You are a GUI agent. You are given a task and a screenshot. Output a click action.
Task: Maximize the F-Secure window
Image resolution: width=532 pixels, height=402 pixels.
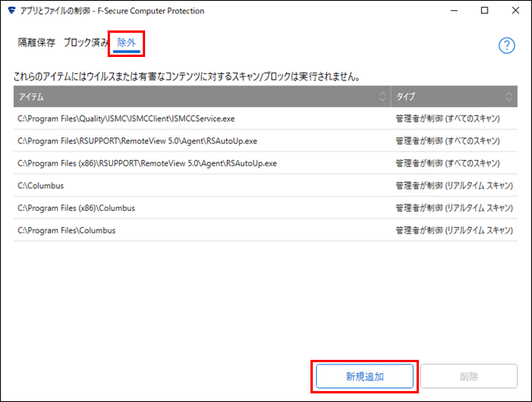[484, 10]
